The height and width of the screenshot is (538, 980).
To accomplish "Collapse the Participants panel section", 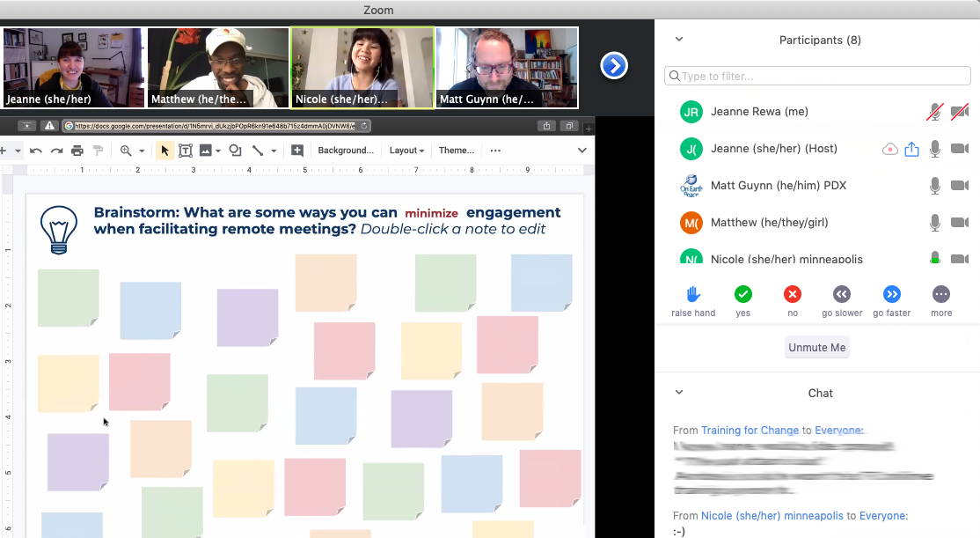I will pyautogui.click(x=679, y=40).
